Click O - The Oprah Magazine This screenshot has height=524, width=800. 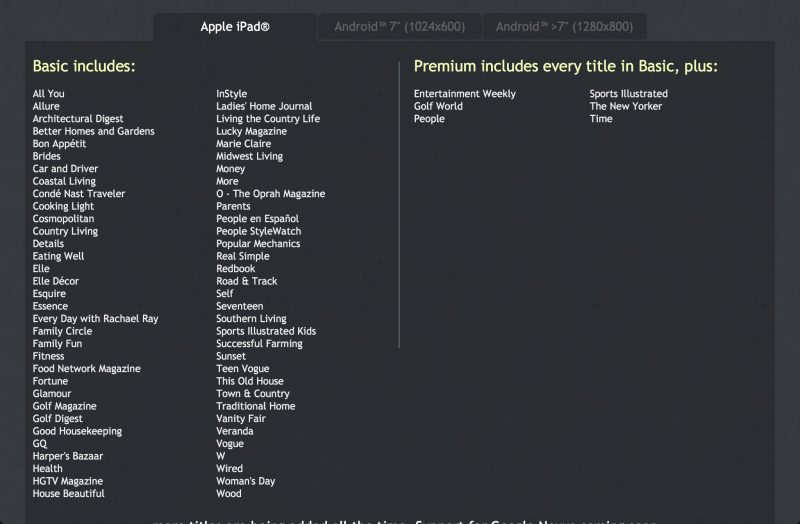tap(270, 194)
